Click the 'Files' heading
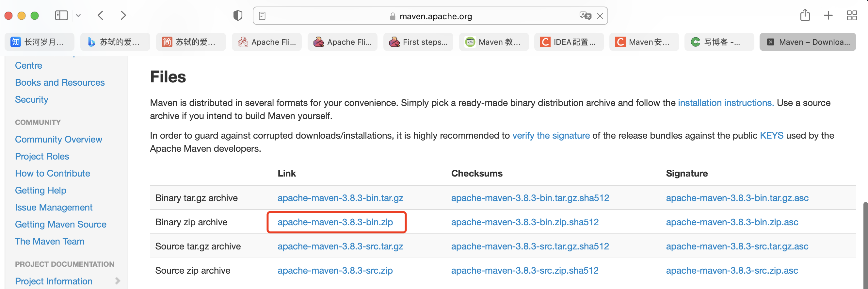The height and width of the screenshot is (289, 868). [x=168, y=77]
